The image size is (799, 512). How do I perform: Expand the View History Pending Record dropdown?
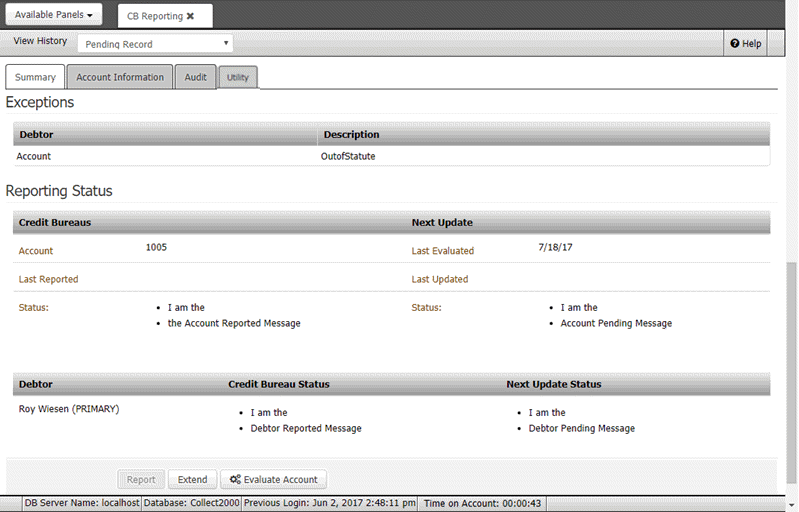[158, 44]
